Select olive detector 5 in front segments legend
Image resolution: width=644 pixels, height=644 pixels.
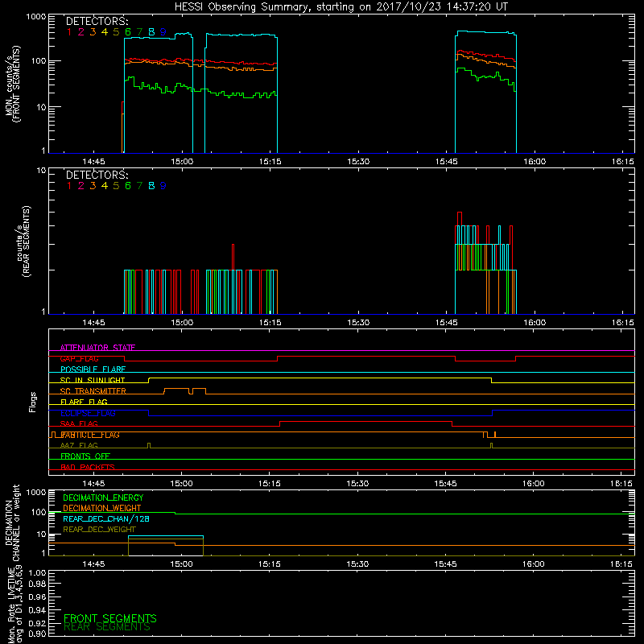pos(116,32)
